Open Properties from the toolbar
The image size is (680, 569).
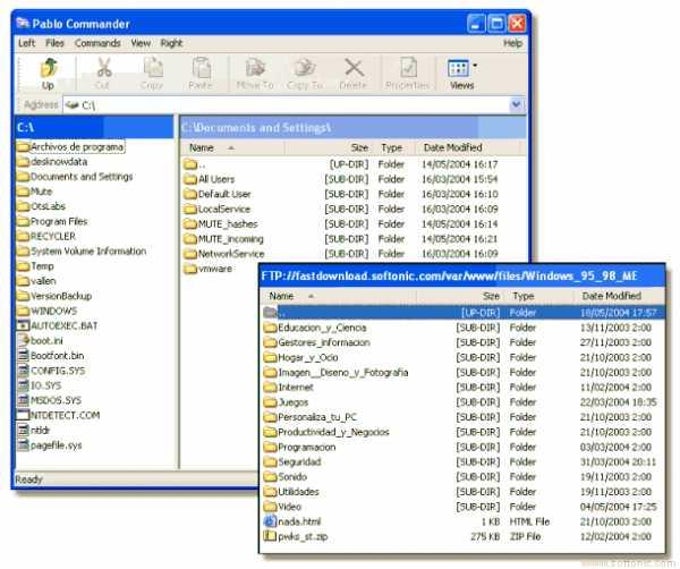[x=408, y=74]
